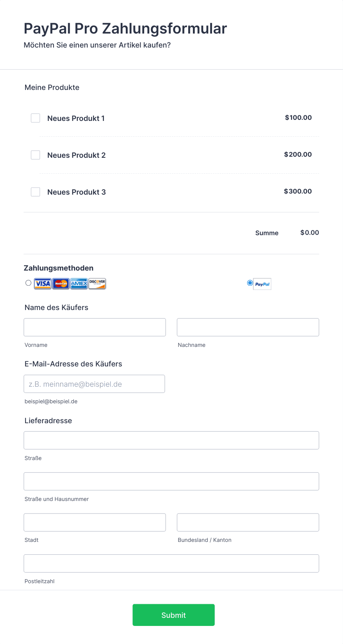This screenshot has width=343, height=644.
Task: Focus the Nachname input field
Action: point(248,327)
